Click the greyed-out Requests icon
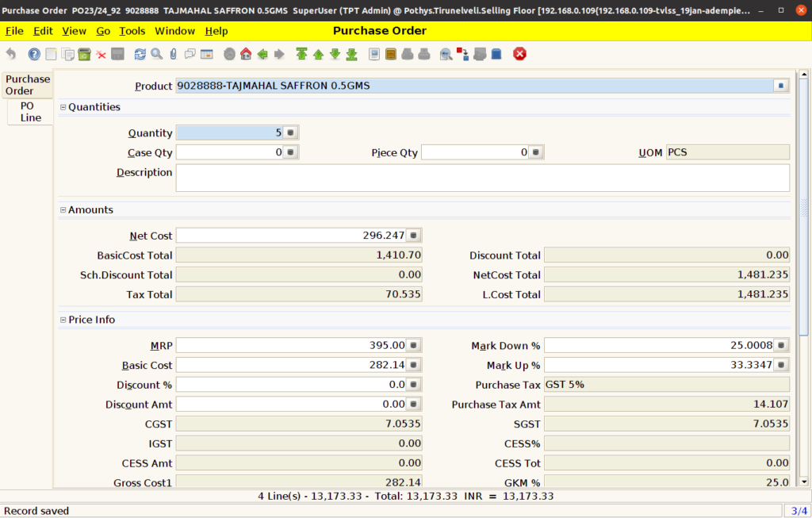Viewport: 812px width, 518px height. (480, 54)
